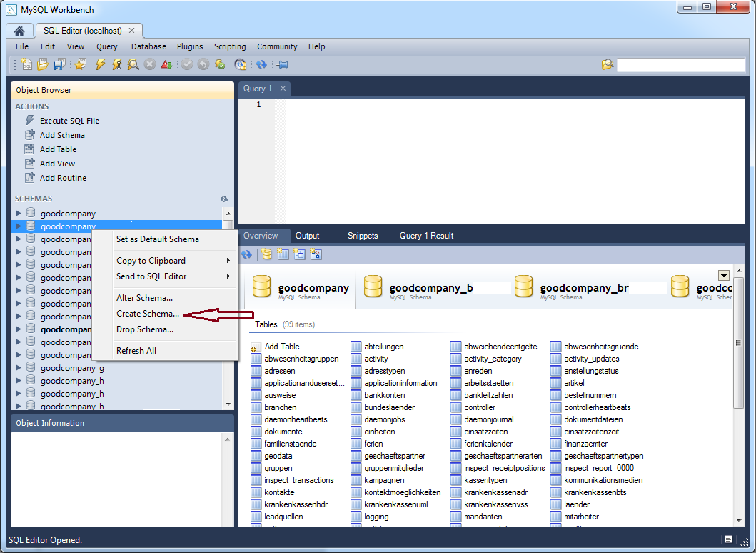756x553 pixels.
Task: Switch to the Snippets tab
Action: [x=363, y=236]
